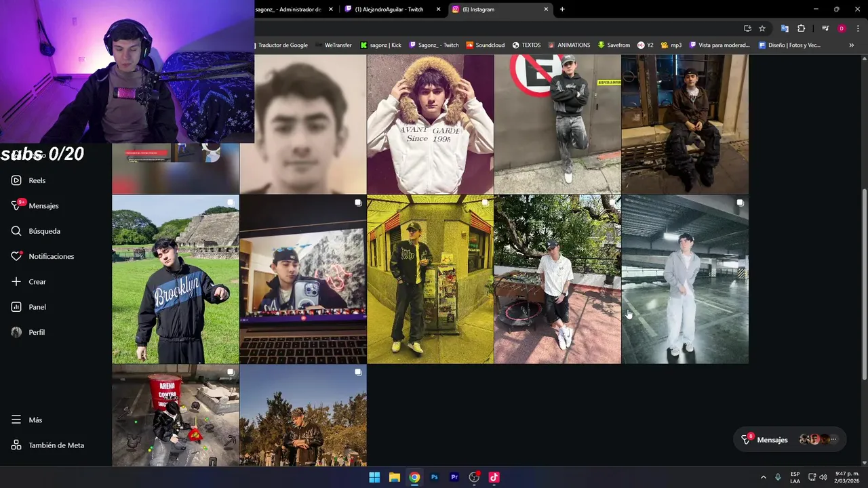
Task: Open the yellow-tinted vending machine post
Action: click(430, 279)
